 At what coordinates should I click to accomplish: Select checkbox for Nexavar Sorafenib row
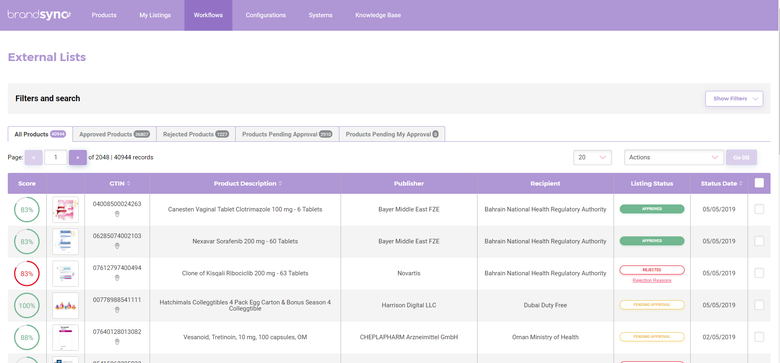coord(759,241)
